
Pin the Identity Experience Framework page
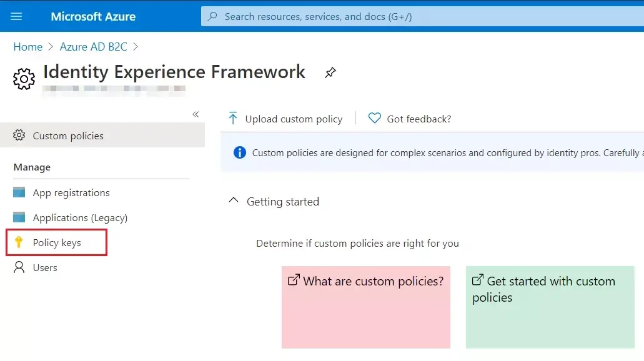330,72
